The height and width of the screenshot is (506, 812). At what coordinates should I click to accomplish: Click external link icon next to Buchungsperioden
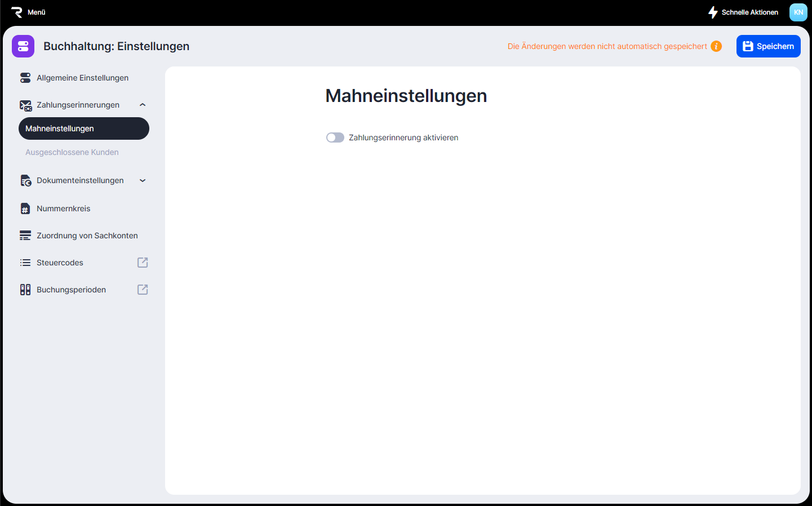pos(143,290)
